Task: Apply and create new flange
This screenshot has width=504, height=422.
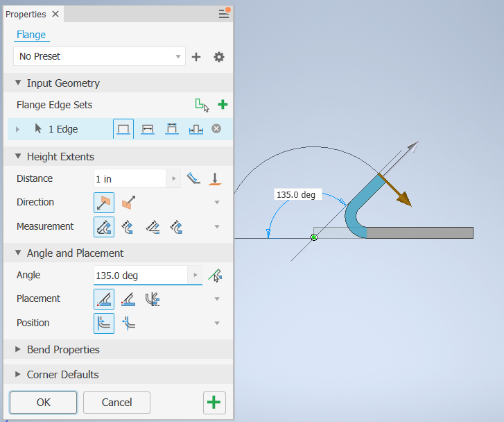Action: pyautogui.click(x=214, y=403)
